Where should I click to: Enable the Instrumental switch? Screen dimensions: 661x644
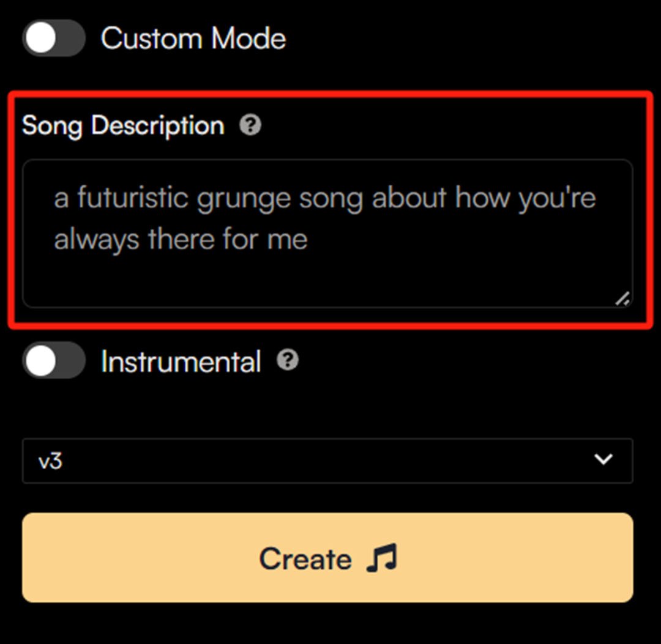coord(54,361)
